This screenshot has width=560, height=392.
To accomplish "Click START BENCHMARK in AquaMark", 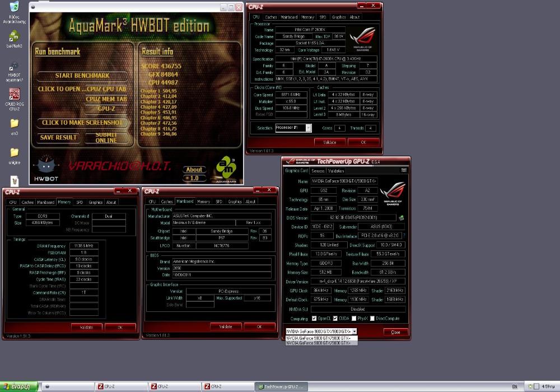I will (x=82, y=76).
